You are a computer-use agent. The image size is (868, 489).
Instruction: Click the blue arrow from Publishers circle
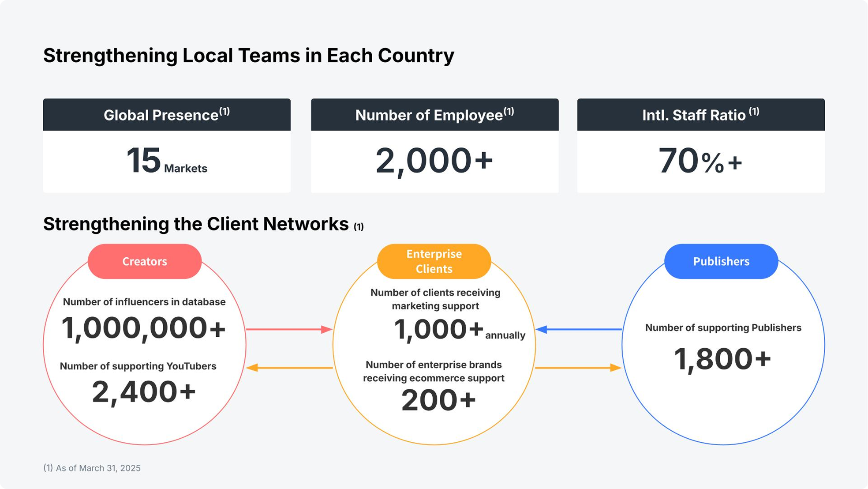point(579,329)
